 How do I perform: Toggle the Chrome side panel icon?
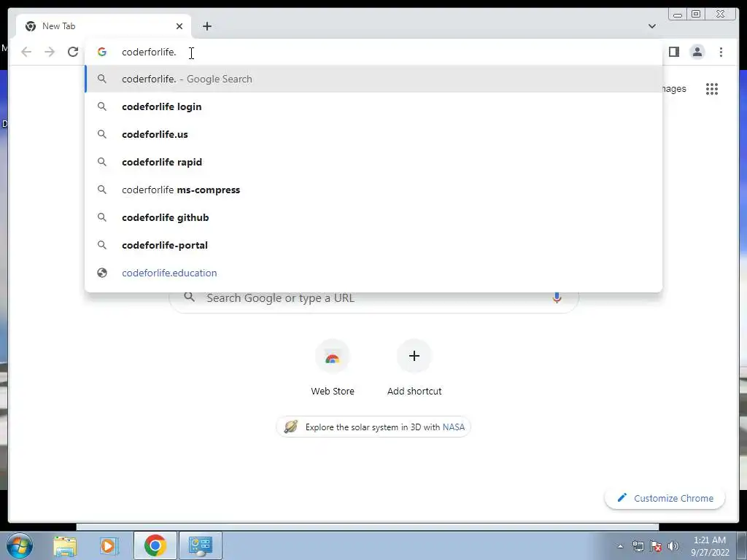(673, 52)
